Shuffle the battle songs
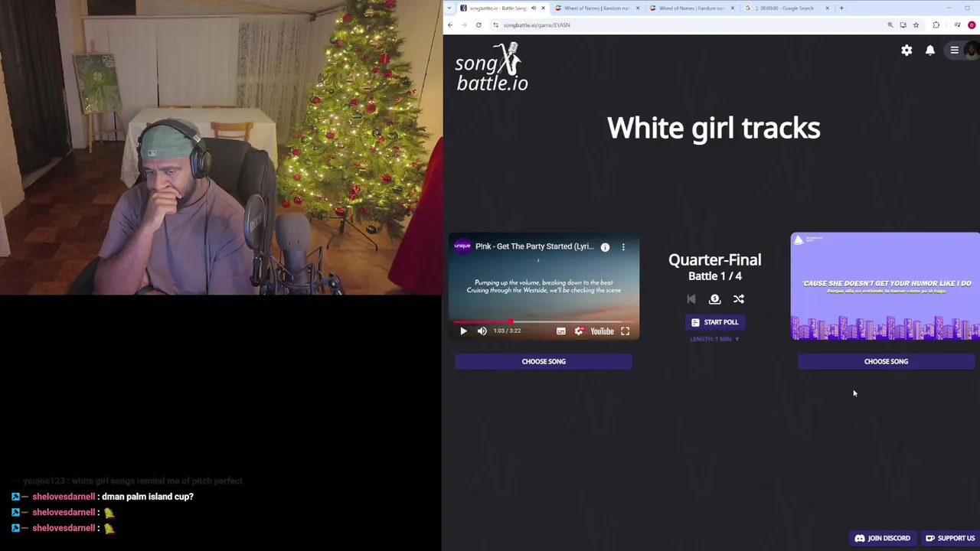The height and width of the screenshot is (551, 980). (739, 299)
